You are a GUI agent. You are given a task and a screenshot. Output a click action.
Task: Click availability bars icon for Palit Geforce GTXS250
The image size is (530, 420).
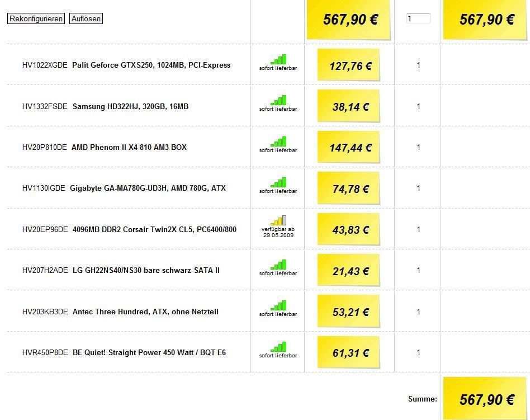[x=278, y=59]
